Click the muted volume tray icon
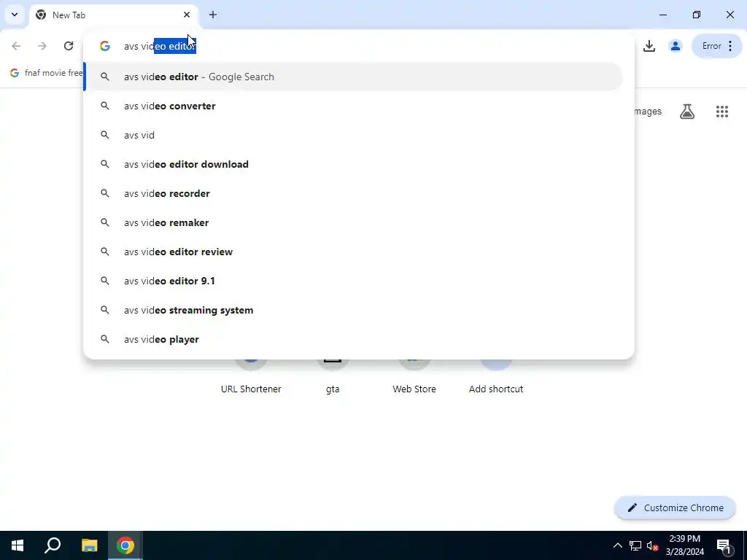 [x=653, y=545]
